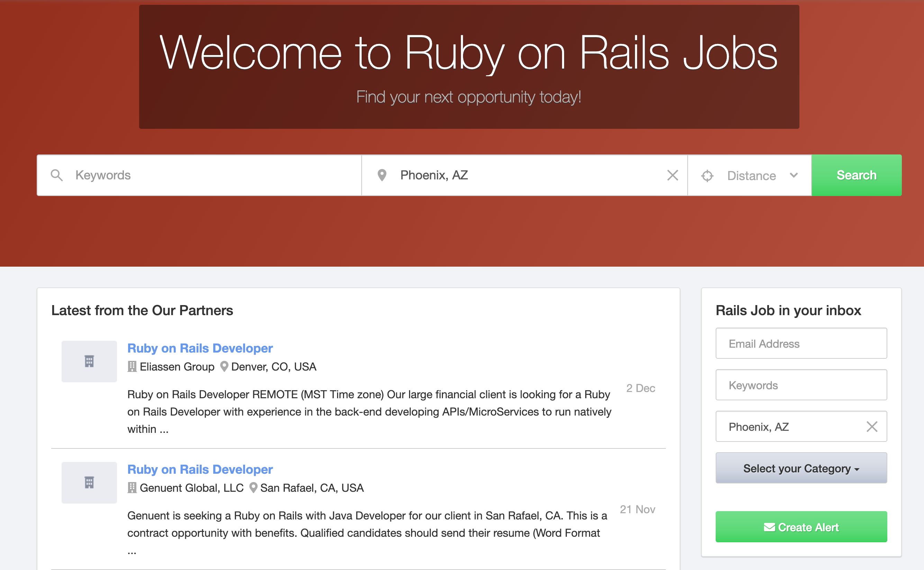This screenshot has height=570, width=924.
Task: Click the Genuent Global company logo placeholder
Action: click(89, 482)
